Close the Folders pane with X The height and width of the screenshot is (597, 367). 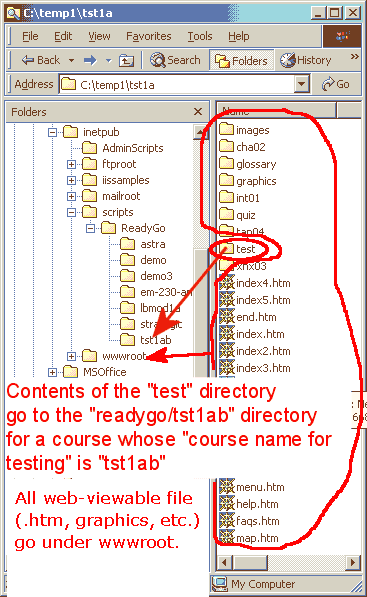click(x=198, y=112)
